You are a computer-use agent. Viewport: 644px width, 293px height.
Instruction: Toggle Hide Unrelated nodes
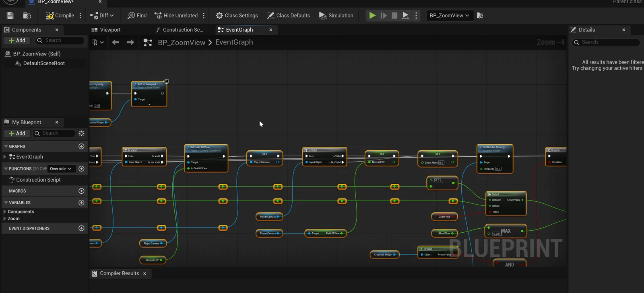click(x=176, y=16)
